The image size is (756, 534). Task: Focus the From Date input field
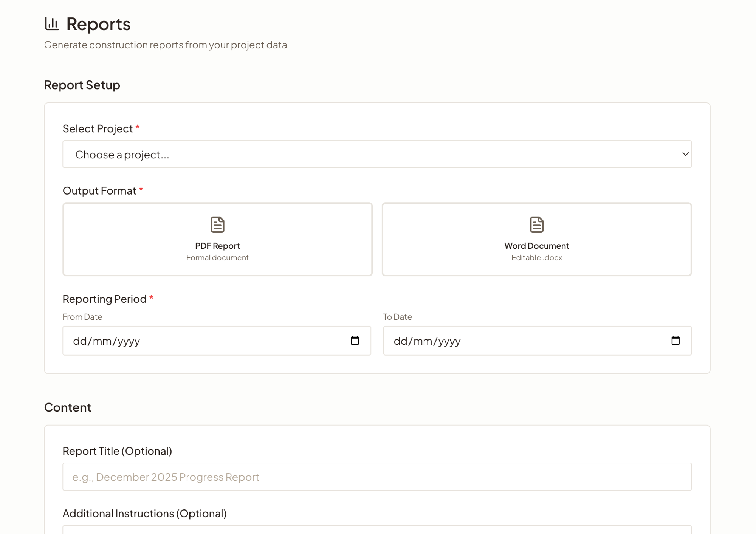217,341
